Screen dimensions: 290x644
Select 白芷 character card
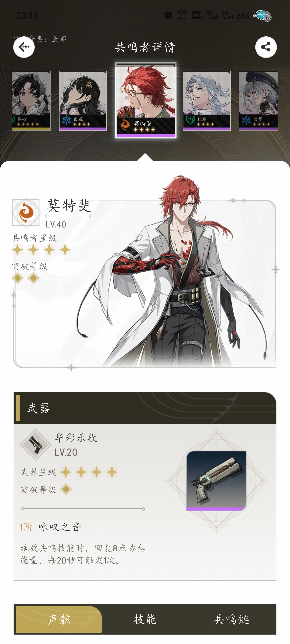(x=83, y=101)
